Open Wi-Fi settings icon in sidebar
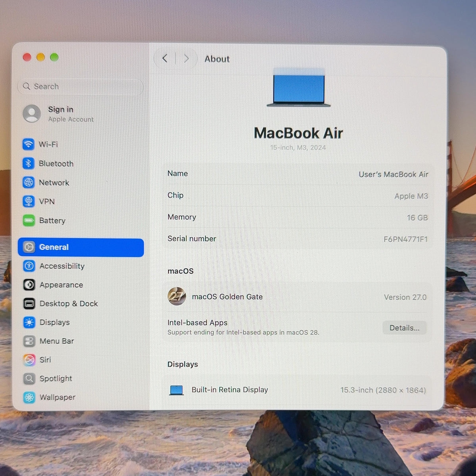 point(29,144)
